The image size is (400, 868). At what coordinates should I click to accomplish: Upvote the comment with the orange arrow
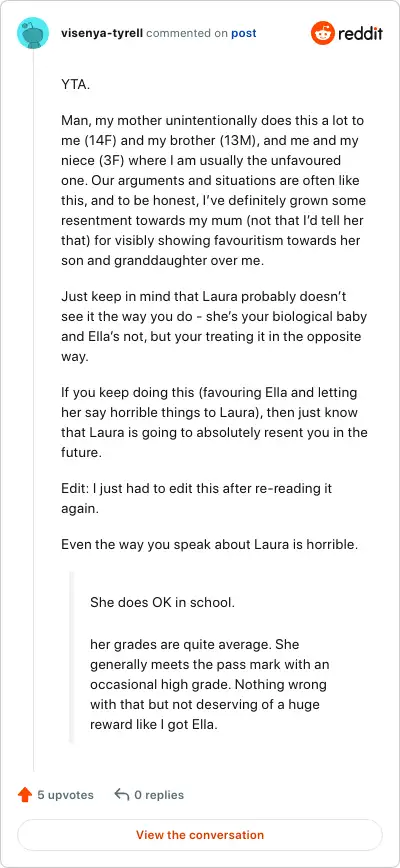25,795
